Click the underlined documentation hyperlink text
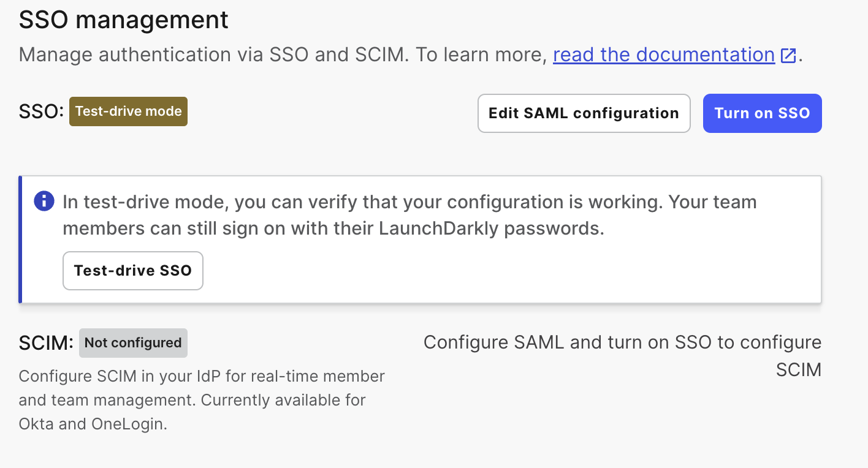868x468 pixels. tap(663, 55)
